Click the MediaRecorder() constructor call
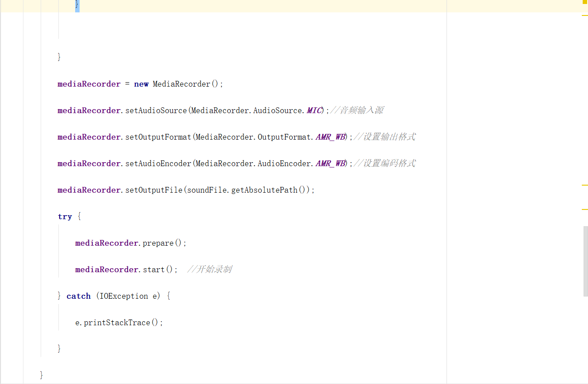This screenshot has width=588, height=384. (x=186, y=84)
